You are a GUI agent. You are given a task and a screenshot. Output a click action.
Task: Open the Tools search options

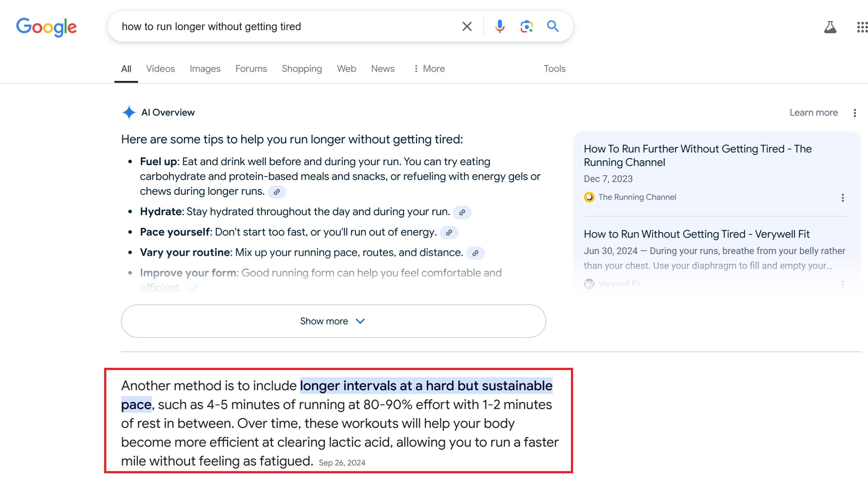tap(554, 69)
